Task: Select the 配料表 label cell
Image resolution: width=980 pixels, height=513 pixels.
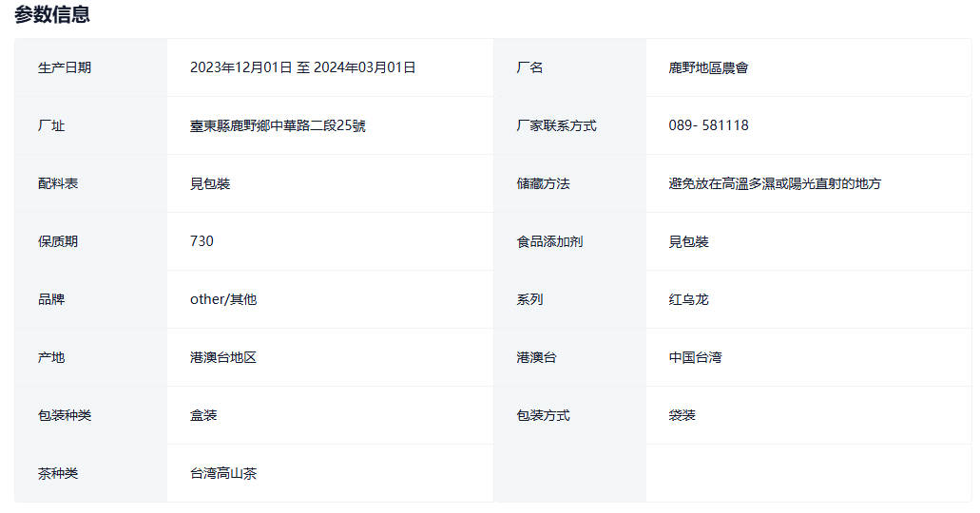Action: click(58, 183)
